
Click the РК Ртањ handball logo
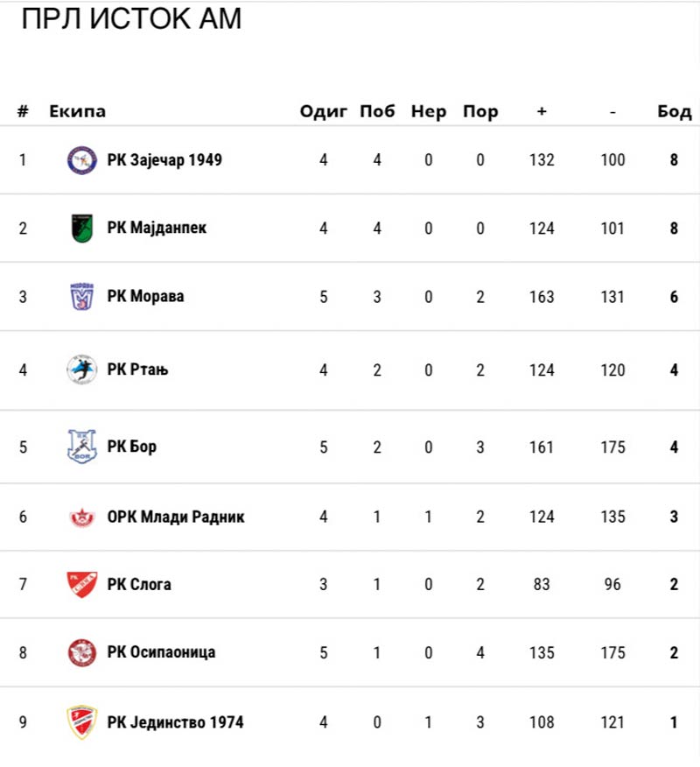tap(82, 369)
